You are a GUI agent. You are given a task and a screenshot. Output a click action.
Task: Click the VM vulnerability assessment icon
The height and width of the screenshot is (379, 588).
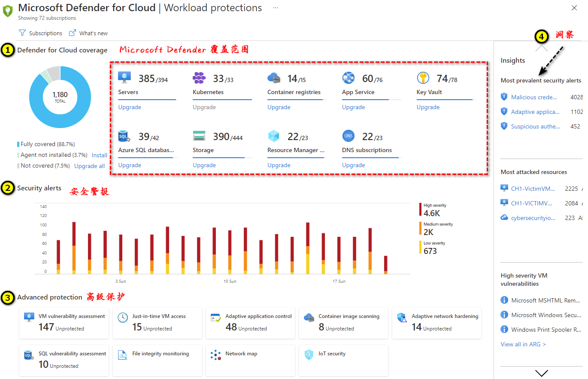[x=29, y=318]
